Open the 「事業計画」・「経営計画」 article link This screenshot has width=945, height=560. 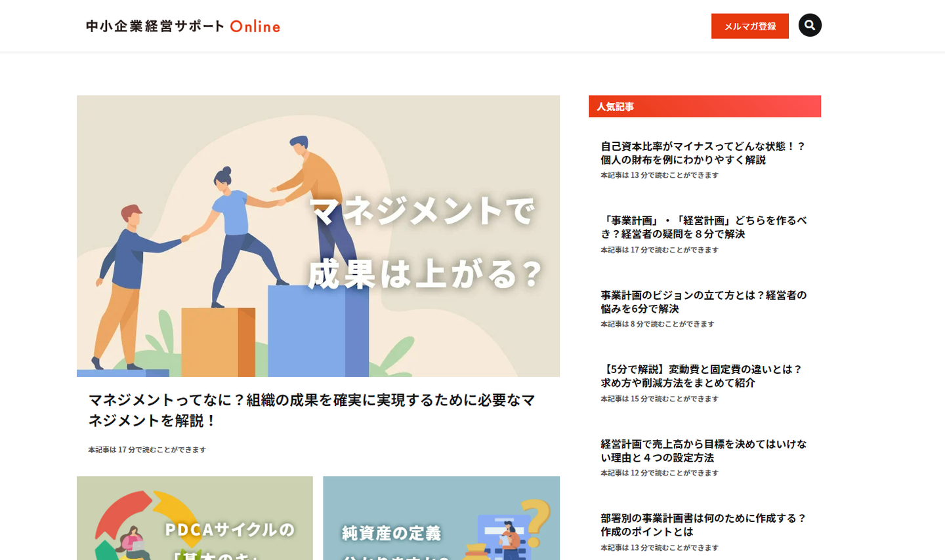(x=703, y=227)
